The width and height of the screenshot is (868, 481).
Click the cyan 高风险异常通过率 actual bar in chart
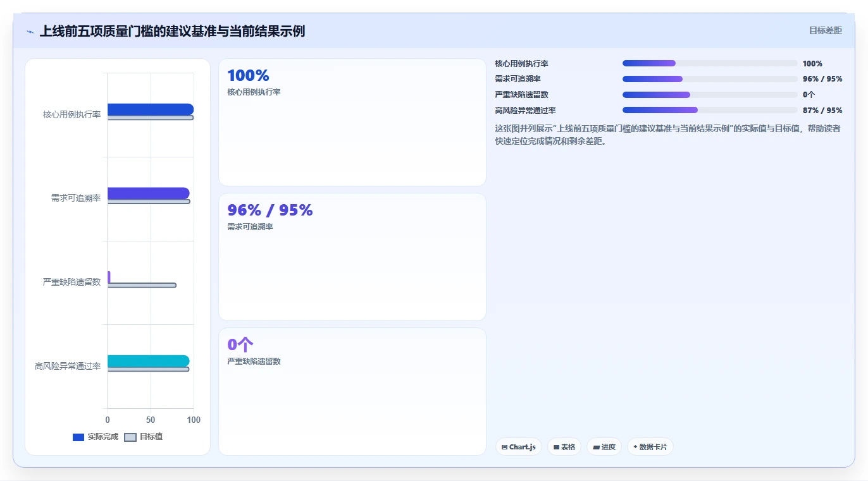(x=149, y=361)
